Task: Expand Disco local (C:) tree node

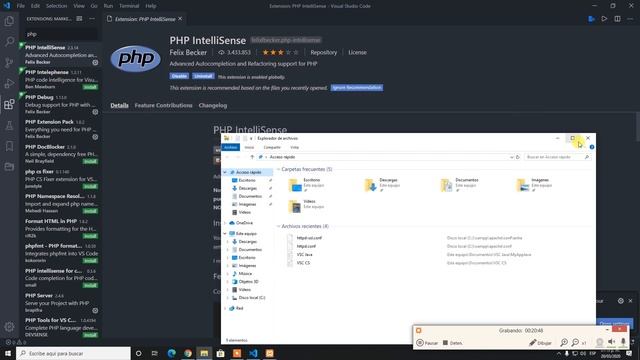Action: point(228,298)
